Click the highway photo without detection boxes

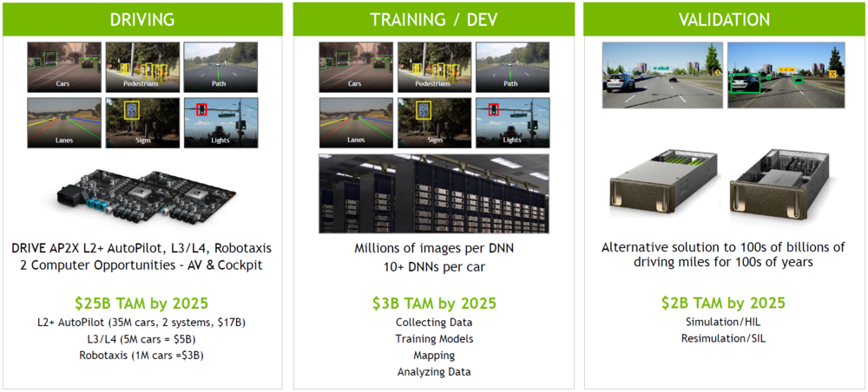coord(662,75)
